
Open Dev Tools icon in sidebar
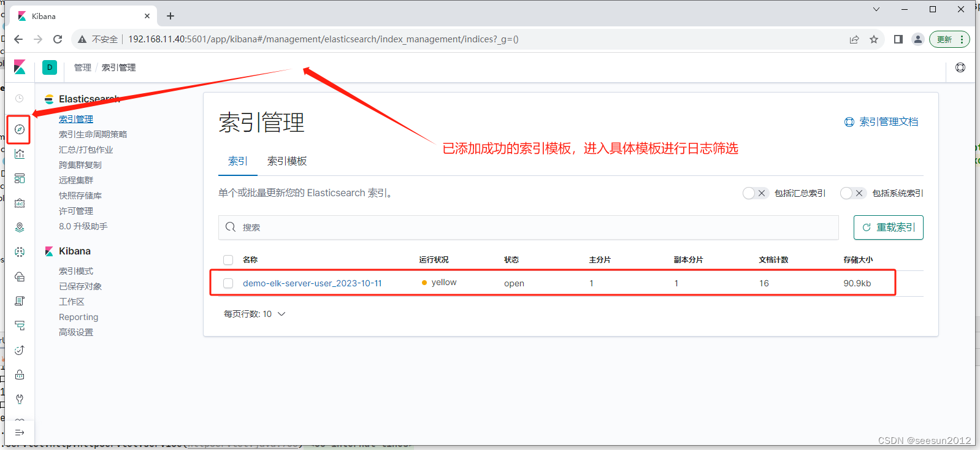(x=20, y=399)
